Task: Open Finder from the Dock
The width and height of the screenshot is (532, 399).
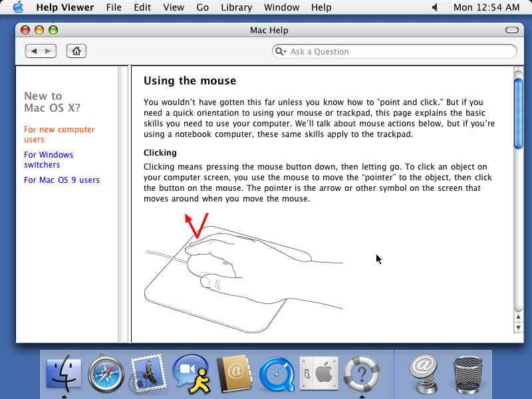Action: point(65,372)
